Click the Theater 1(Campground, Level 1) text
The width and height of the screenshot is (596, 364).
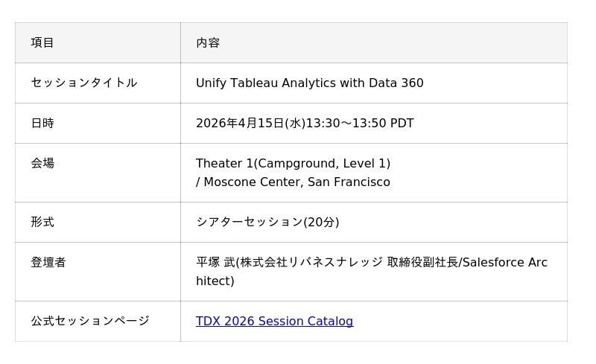[x=293, y=164]
